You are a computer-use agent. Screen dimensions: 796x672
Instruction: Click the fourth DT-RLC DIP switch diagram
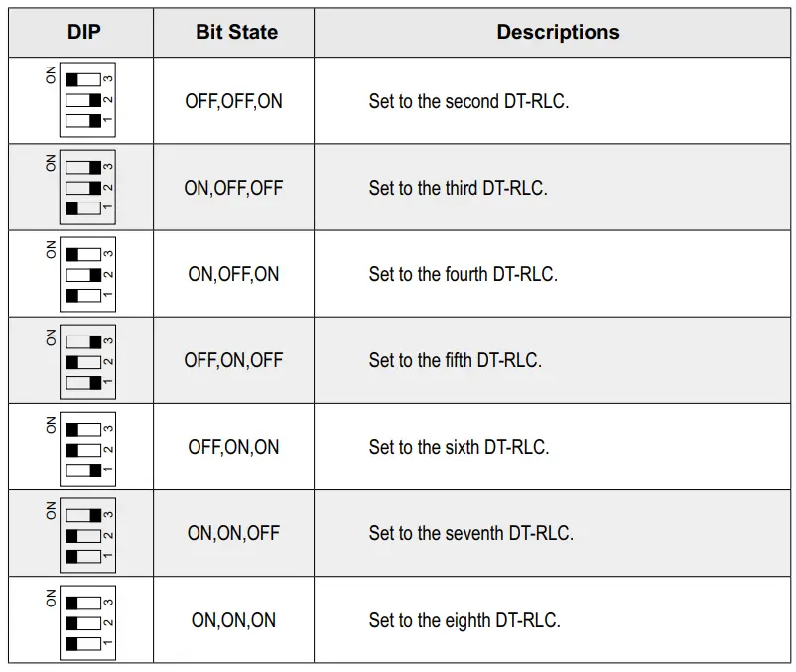87,274
